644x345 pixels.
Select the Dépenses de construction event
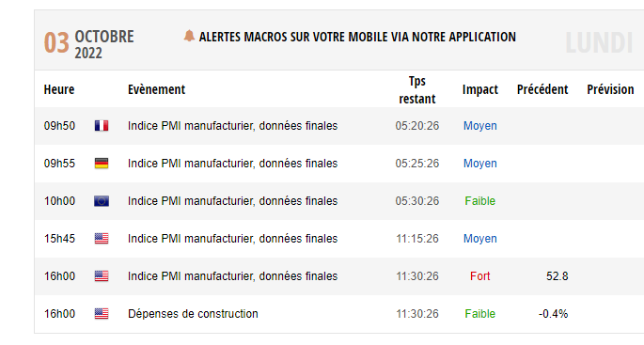tap(193, 314)
